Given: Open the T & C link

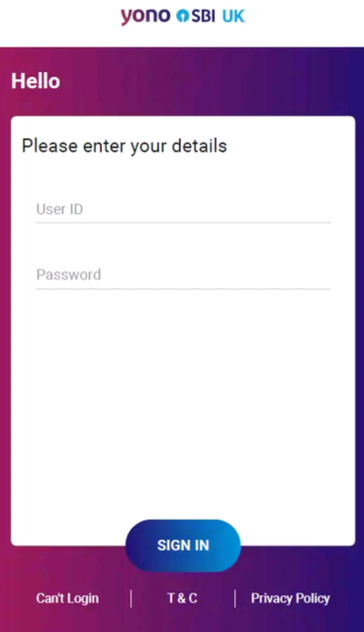Looking at the screenshot, I should tap(182, 598).
